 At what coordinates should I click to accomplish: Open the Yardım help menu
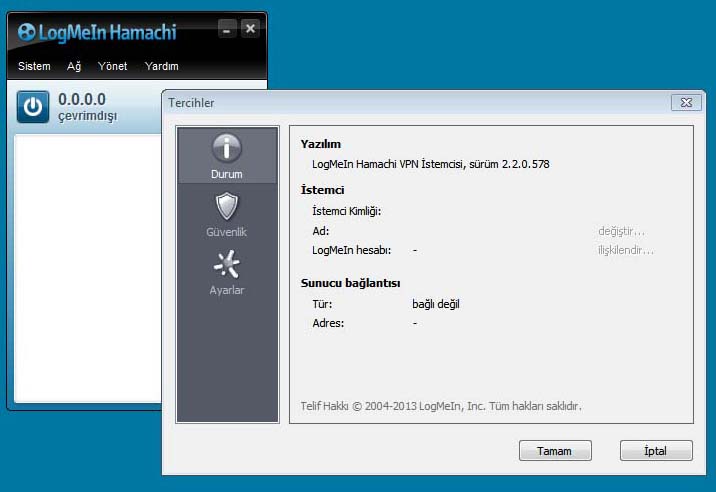[x=162, y=66]
